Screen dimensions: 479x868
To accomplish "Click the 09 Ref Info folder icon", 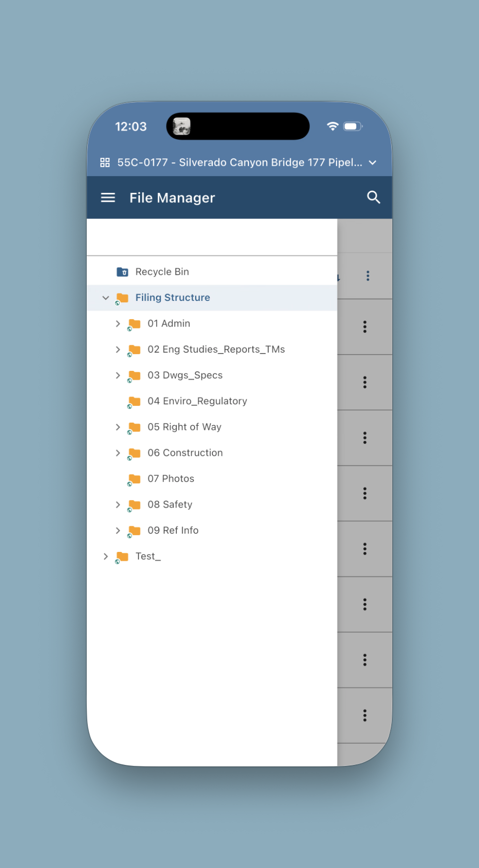I will click(x=134, y=531).
